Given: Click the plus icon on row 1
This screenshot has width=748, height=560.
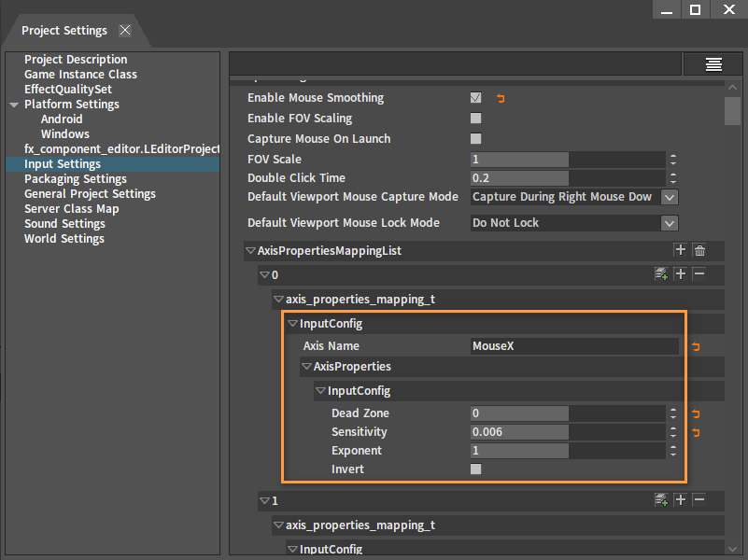Looking at the screenshot, I should [680, 500].
